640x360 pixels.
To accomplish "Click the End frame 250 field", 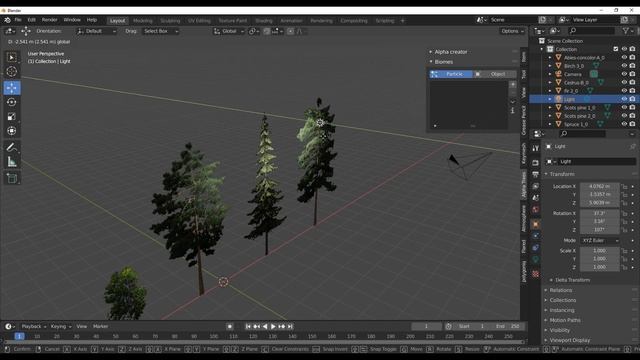I will click(x=508, y=327).
